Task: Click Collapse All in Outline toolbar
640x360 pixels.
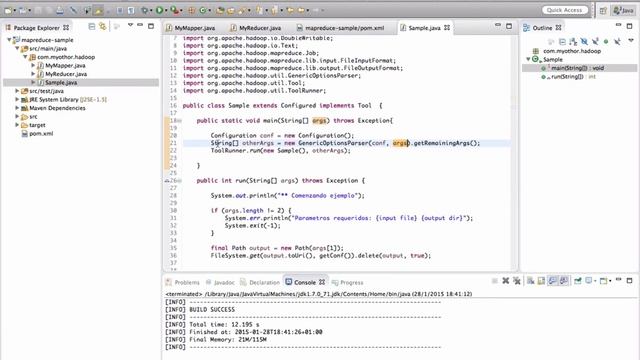Action: (x=562, y=42)
